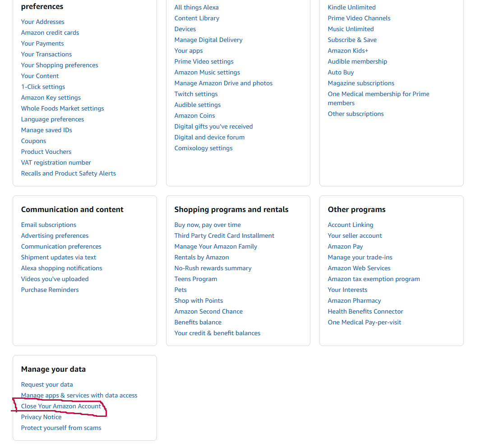Image resolution: width=489 pixels, height=448 pixels.
Task: Open All things Alexa
Action: [x=197, y=8]
